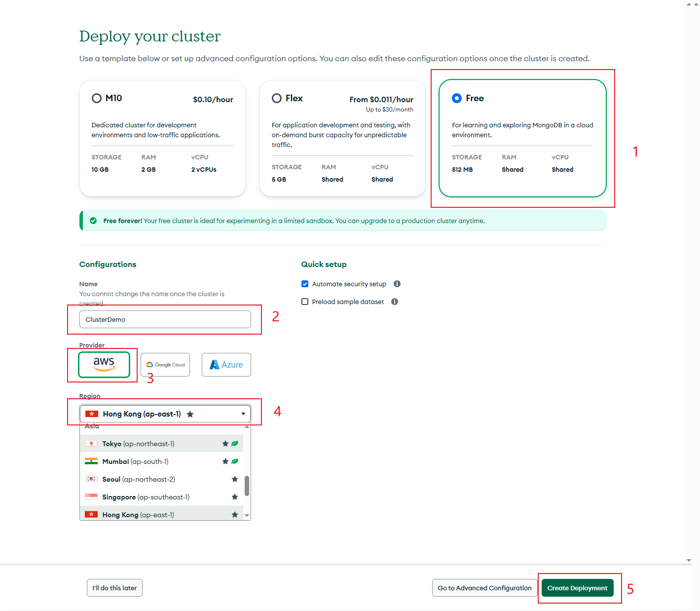700x611 pixels.
Task: Toggle Automate security setup checkbox
Action: click(x=305, y=284)
